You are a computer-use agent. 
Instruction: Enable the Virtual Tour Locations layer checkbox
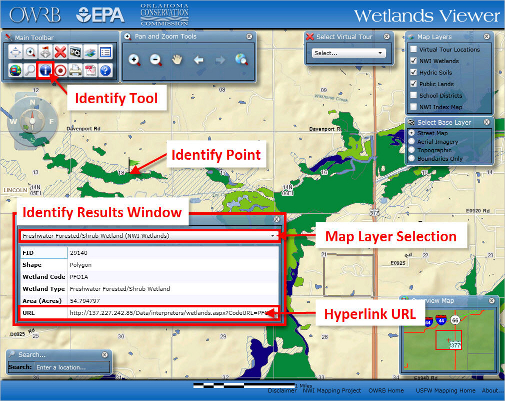(x=414, y=49)
